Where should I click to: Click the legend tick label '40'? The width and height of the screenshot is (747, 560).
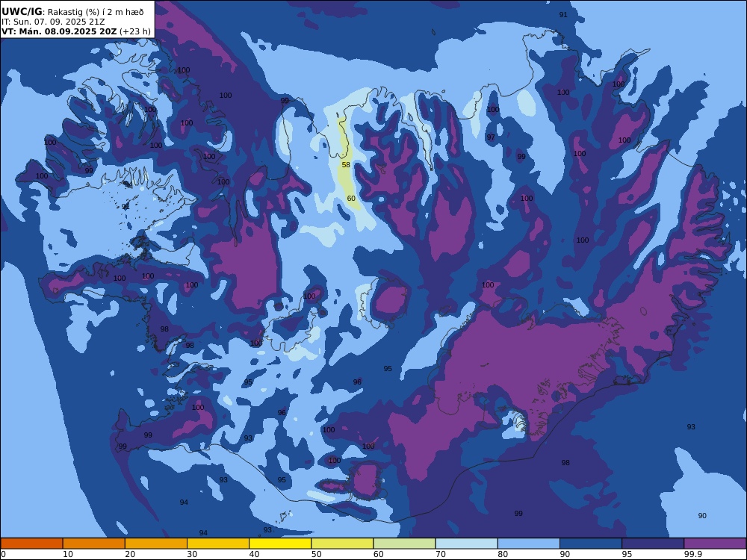tap(255, 554)
